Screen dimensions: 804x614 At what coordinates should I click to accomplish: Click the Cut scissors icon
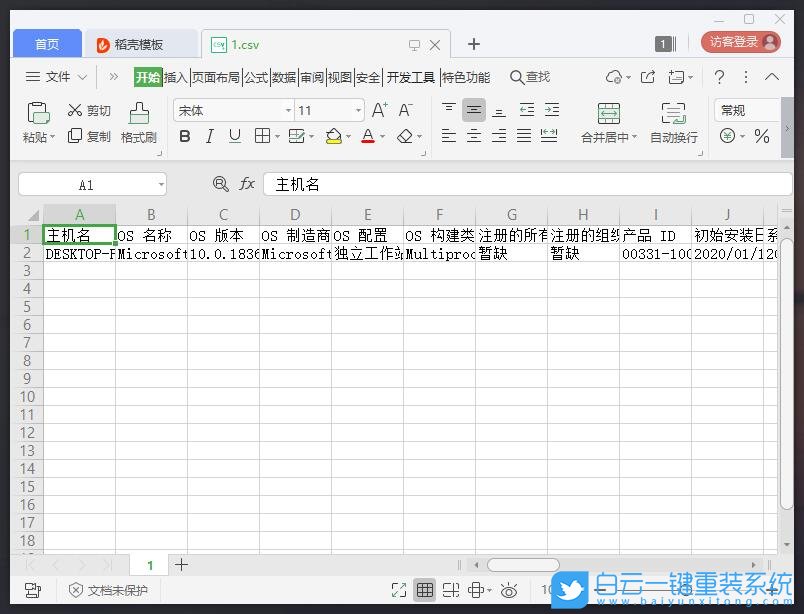coord(74,110)
